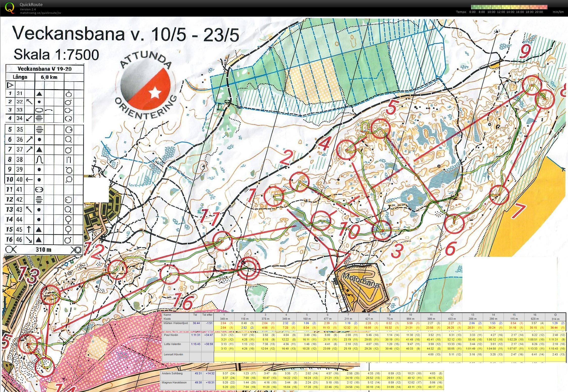568x392 pixels.
Task: Click Lotta Valentin's 13:33 (16) split
Action: click(x=454, y=344)
